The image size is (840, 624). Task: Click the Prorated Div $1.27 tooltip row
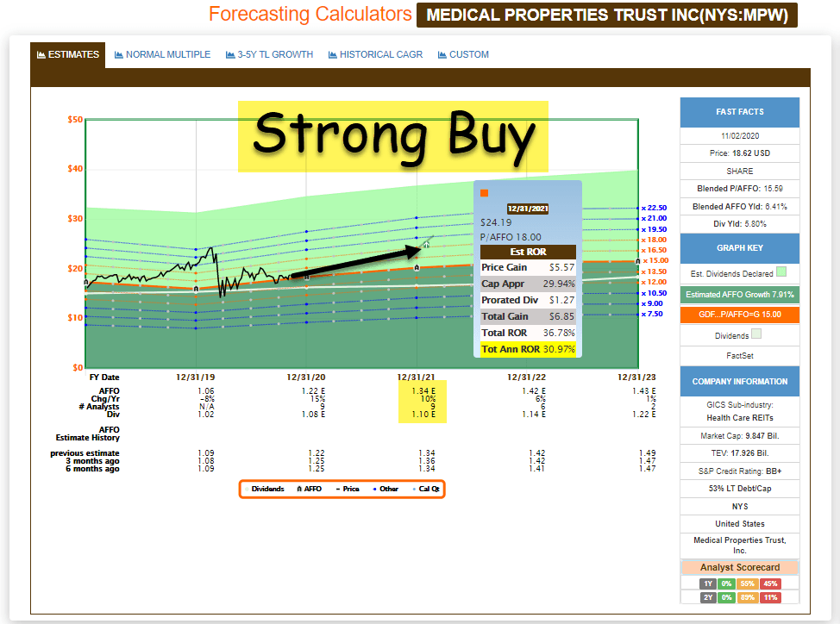click(x=528, y=300)
